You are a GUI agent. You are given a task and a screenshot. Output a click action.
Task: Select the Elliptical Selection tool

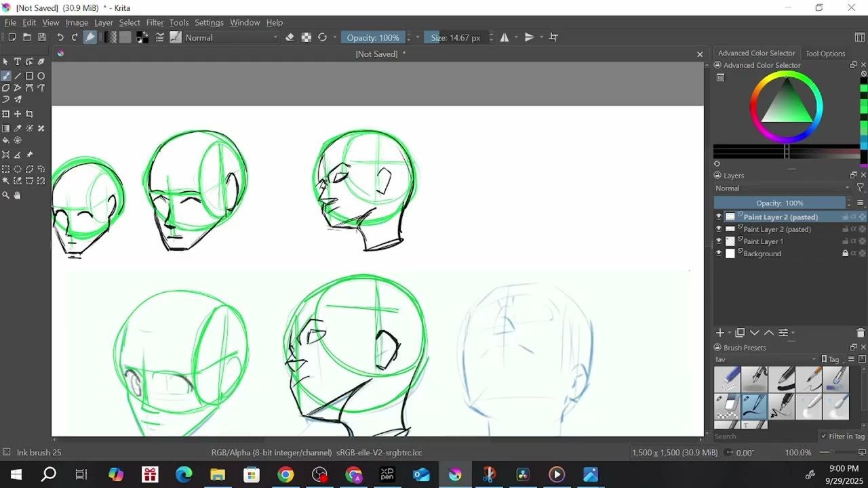pos(18,169)
